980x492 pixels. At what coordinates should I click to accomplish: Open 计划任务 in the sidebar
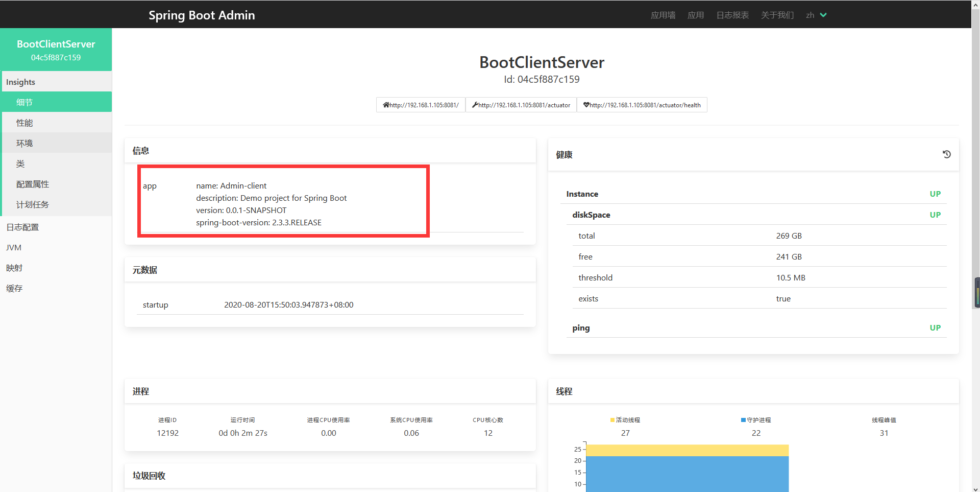(33, 205)
